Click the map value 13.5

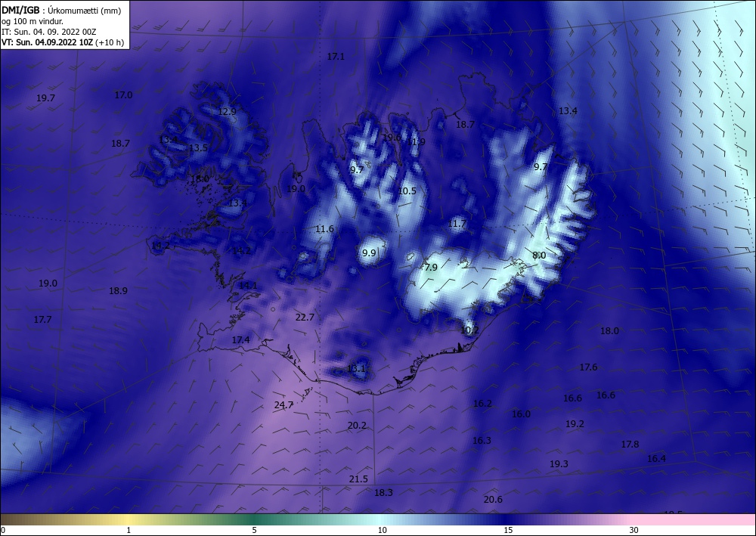pos(198,147)
